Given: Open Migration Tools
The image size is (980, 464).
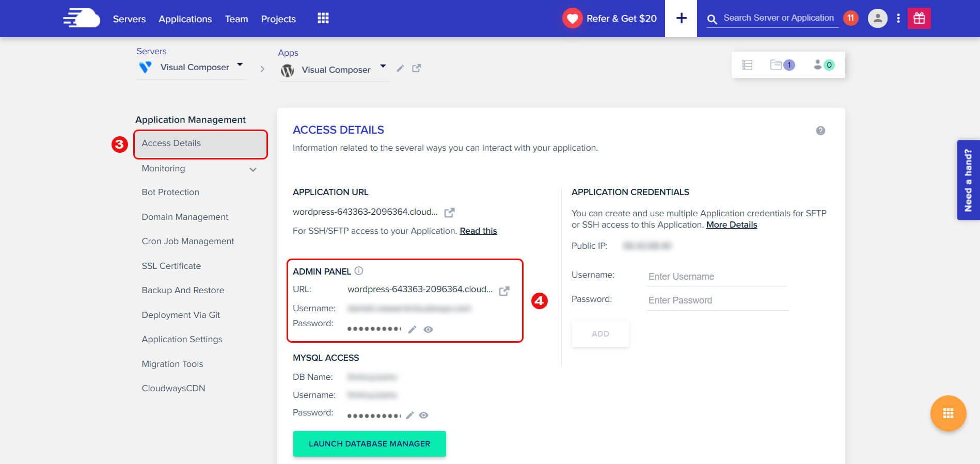Looking at the screenshot, I should 172,364.
